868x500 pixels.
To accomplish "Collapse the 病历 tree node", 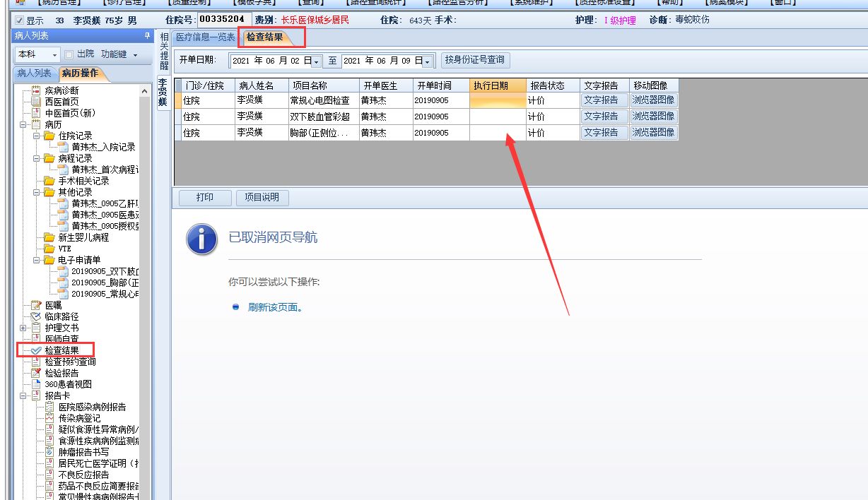I will point(23,124).
